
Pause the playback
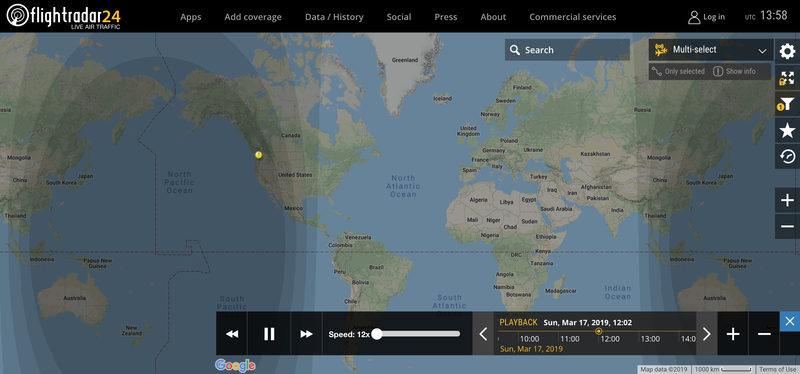269,334
